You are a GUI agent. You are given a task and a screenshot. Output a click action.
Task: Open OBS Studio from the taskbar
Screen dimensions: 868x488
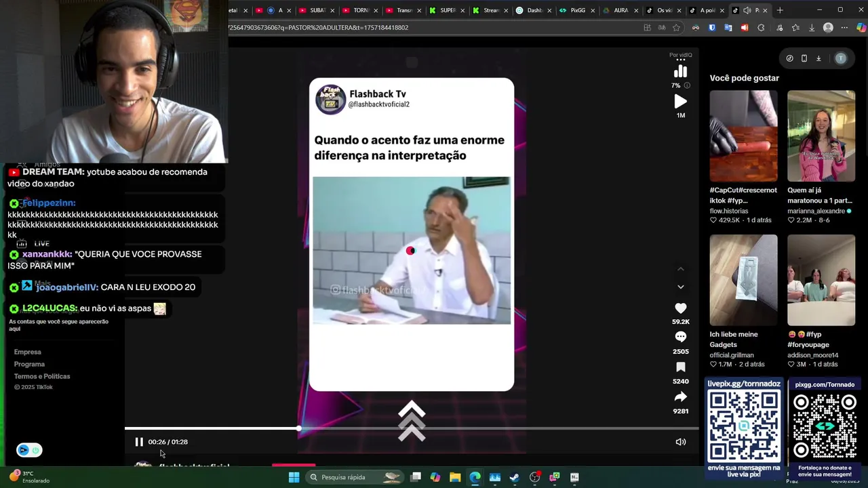(x=534, y=477)
